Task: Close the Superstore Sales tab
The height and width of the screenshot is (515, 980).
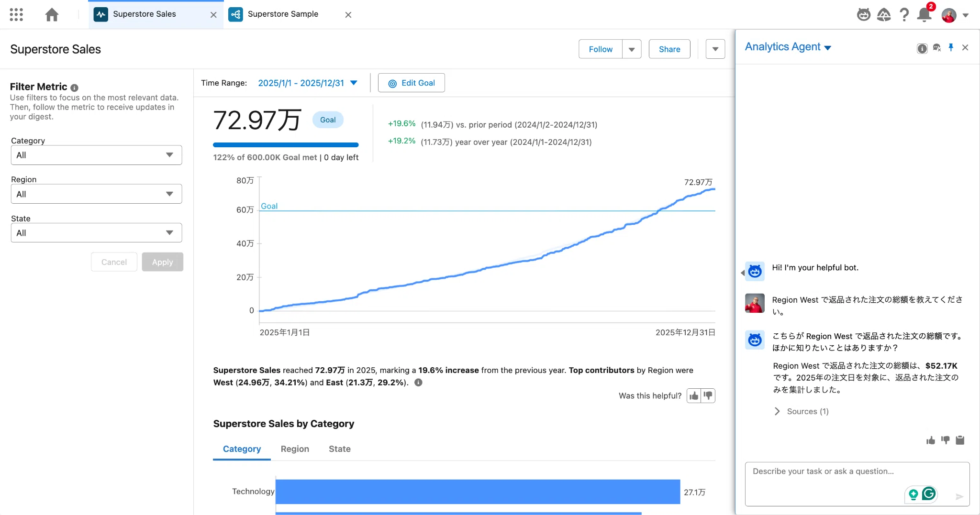Action: click(213, 15)
